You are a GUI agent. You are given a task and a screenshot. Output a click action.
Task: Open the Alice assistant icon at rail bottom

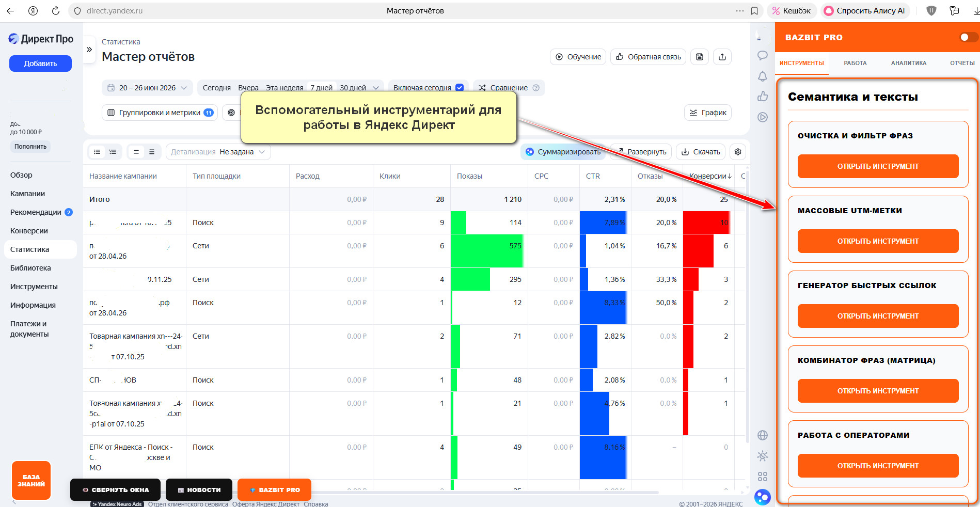click(762, 497)
